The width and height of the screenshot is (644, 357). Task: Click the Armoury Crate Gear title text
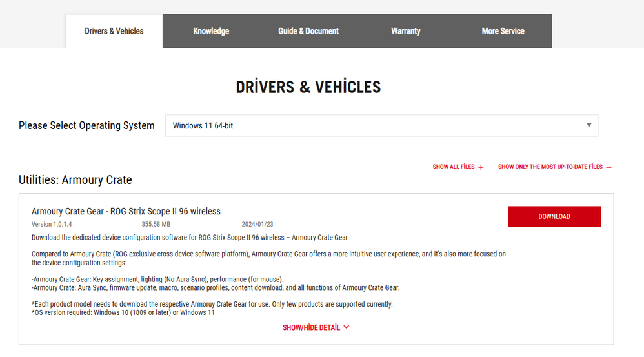point(126,211)
